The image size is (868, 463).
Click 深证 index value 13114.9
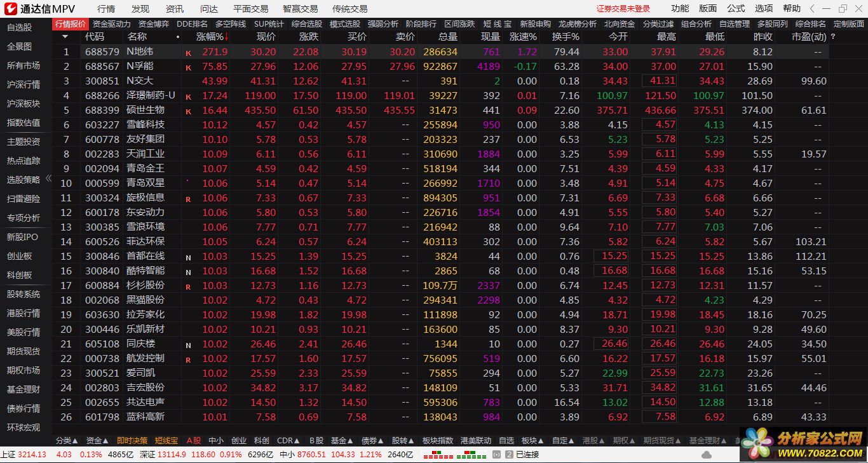172,454
